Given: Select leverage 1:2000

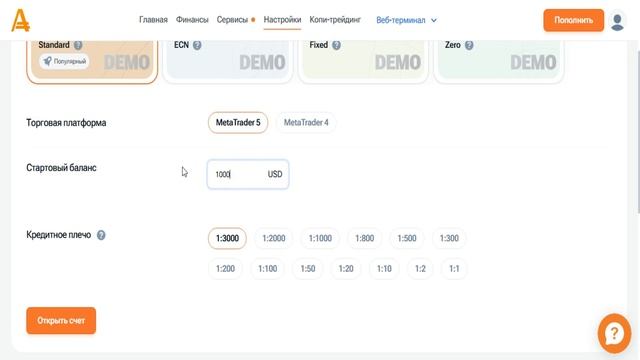Looking at the screenshot, I should (x=273, y=238).
